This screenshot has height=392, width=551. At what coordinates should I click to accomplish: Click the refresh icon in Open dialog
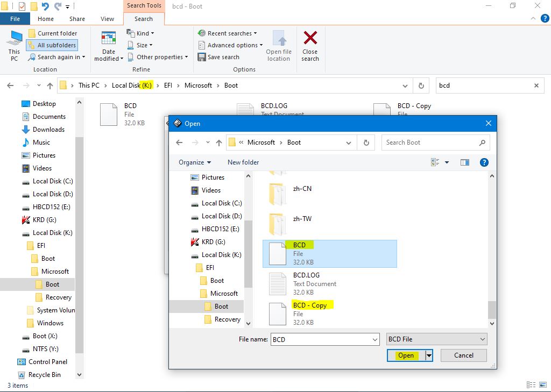point(366,142)
